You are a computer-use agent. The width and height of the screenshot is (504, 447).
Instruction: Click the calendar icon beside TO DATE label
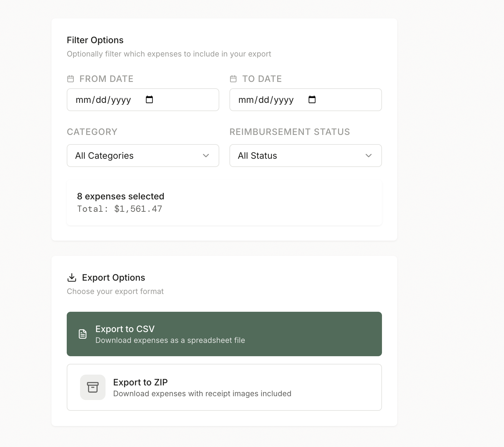[x=233, y=79]
